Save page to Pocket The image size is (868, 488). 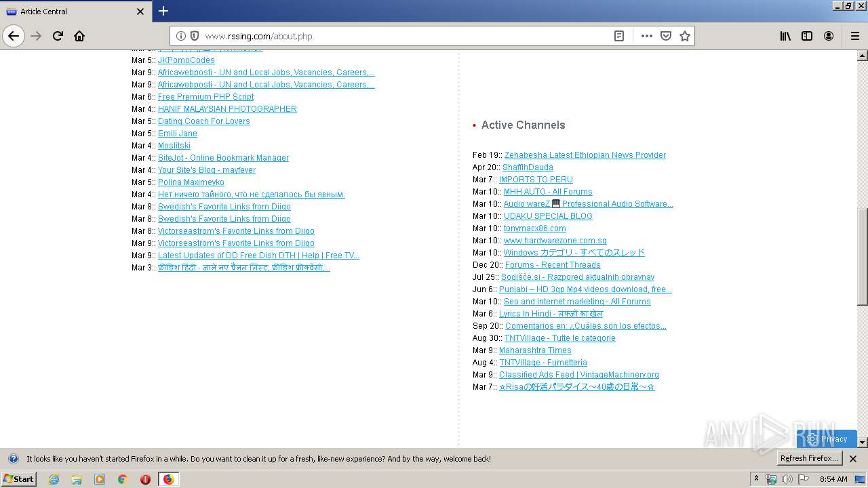pos(666,36)
